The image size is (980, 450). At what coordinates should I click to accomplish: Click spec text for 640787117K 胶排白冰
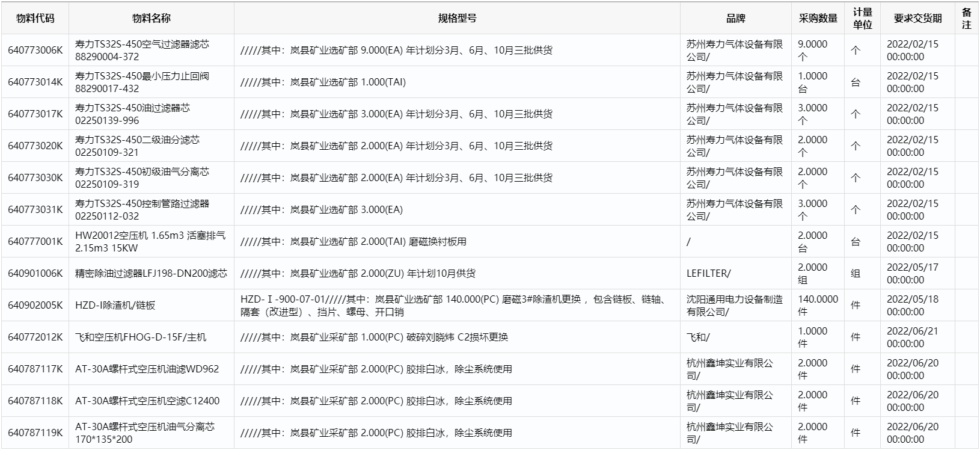coord(376,369)
